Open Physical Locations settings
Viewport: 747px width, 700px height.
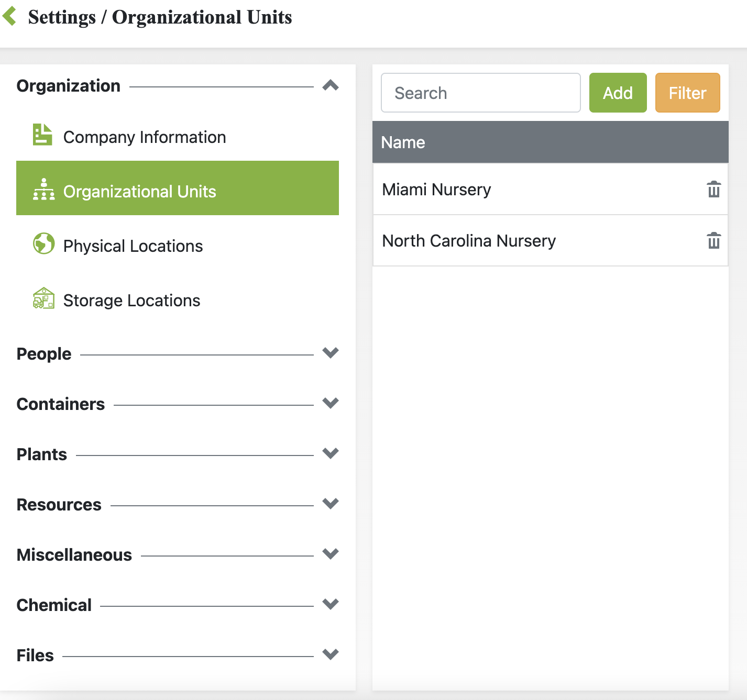pos(133,246)
